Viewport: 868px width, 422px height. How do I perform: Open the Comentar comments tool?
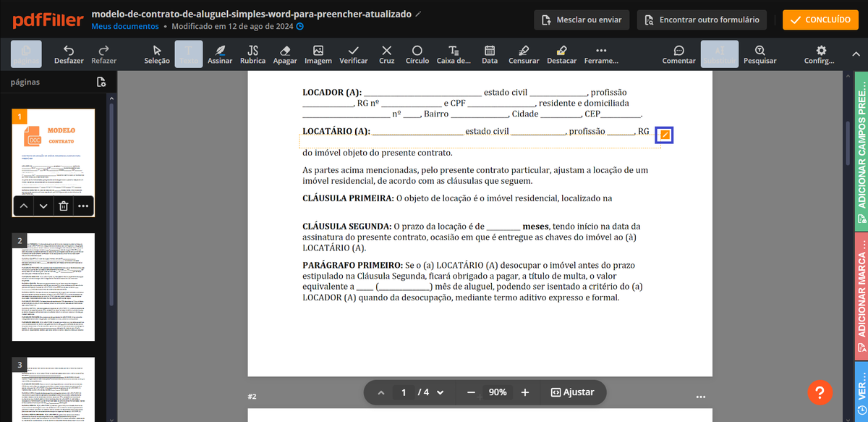pos(679,54)
